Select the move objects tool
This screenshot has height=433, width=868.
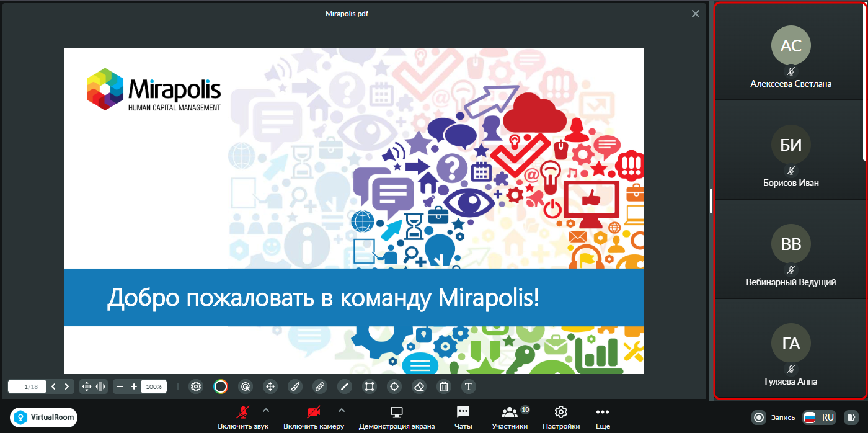[x=270, y=386]
